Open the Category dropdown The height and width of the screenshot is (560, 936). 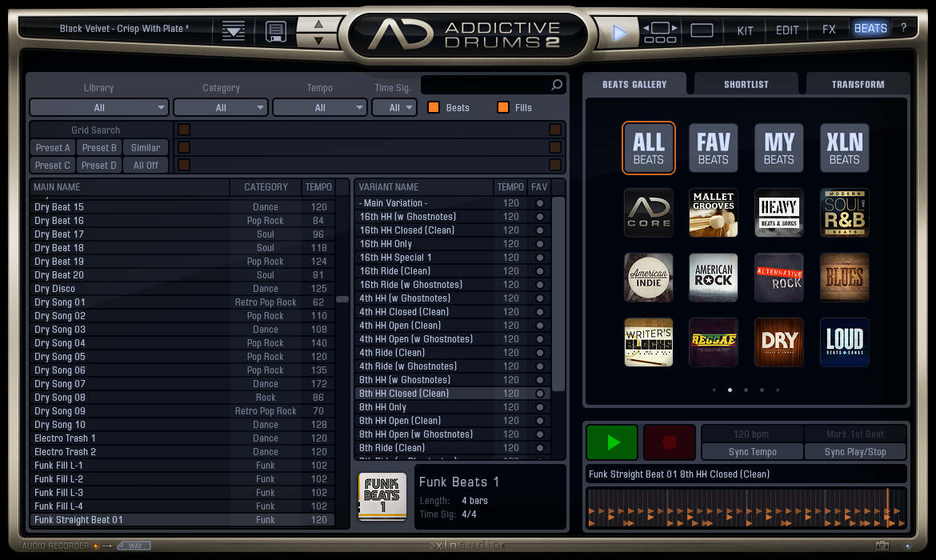point(220,107)
